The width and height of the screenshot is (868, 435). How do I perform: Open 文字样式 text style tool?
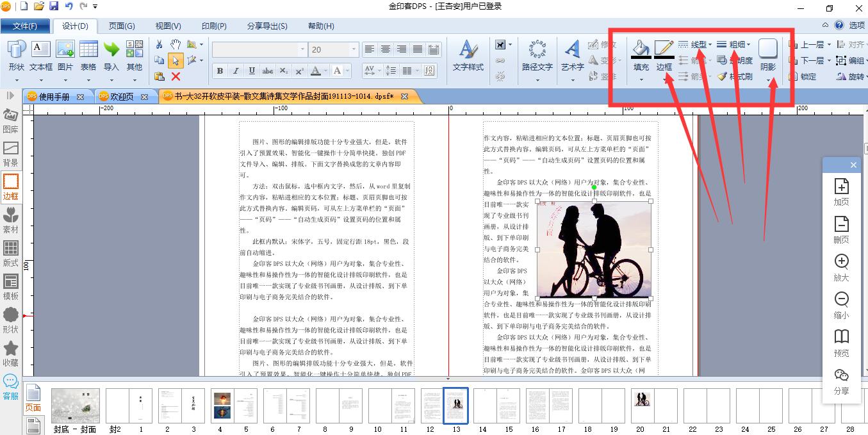coord(468,55)
